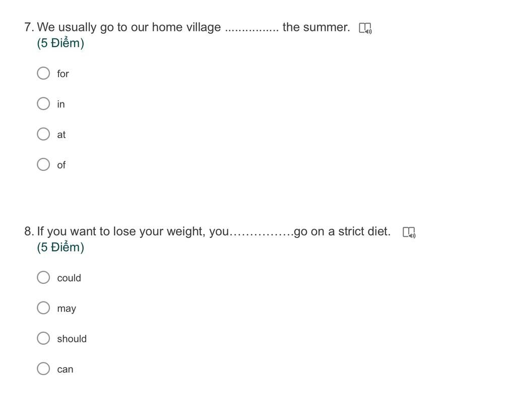Select the 'at' radio button
This screenshot has width=516, height=420.
(x=43, y=134)
